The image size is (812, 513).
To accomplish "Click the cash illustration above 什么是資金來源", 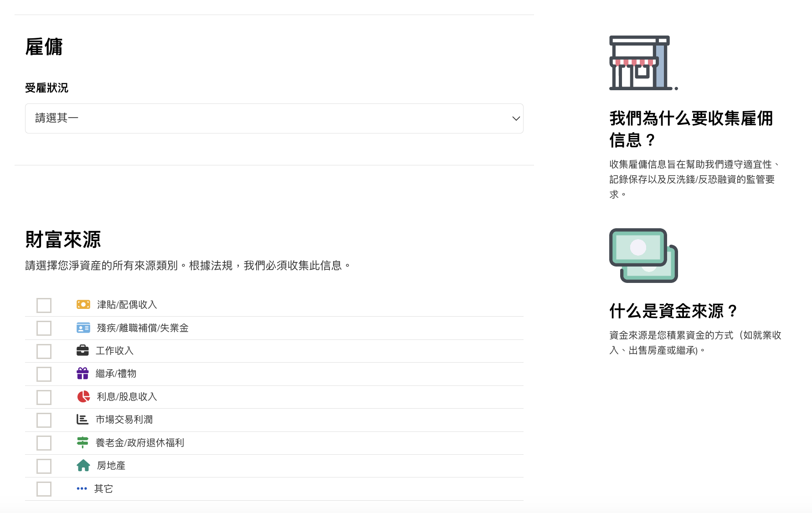I will [642, 255].
